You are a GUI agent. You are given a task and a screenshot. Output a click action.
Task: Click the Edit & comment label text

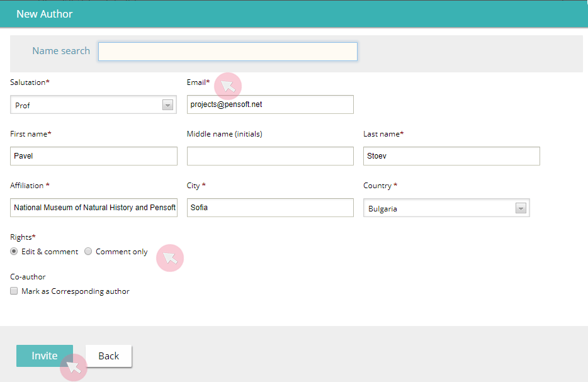[50, 252]
